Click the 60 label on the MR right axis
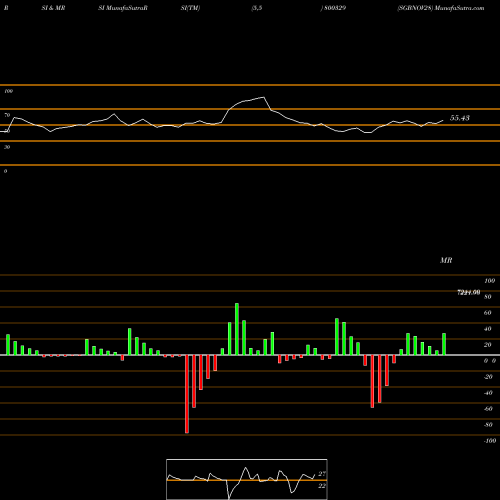Viewport: 500px width, 500px height. [488, 313]
